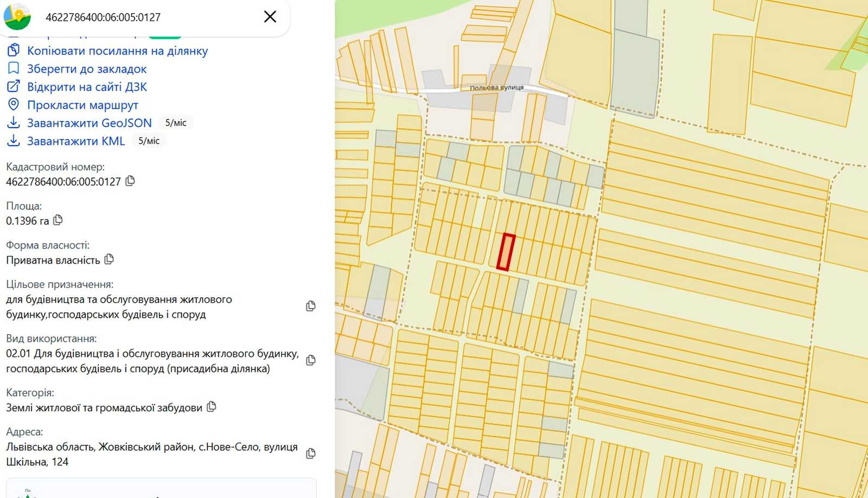The width and height of the screenshot is (868, 498).
Task: Close the parcel info panel
Action: click(x=270, y=17)
